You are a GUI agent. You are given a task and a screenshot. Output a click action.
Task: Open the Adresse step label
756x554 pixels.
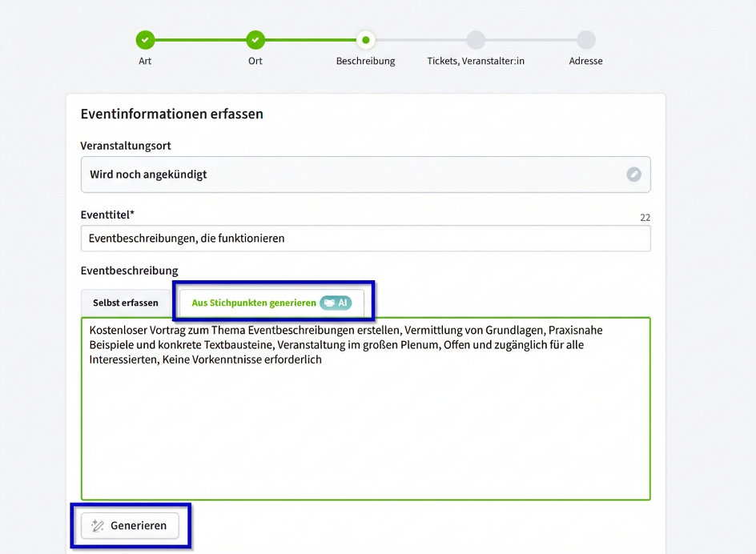[x=586, y=61]
